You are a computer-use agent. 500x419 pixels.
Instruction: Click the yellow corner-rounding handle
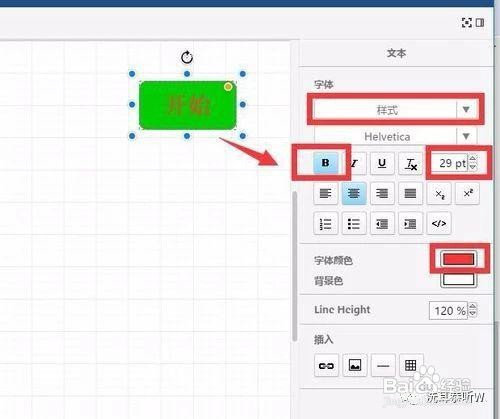(x=228, y=87)
